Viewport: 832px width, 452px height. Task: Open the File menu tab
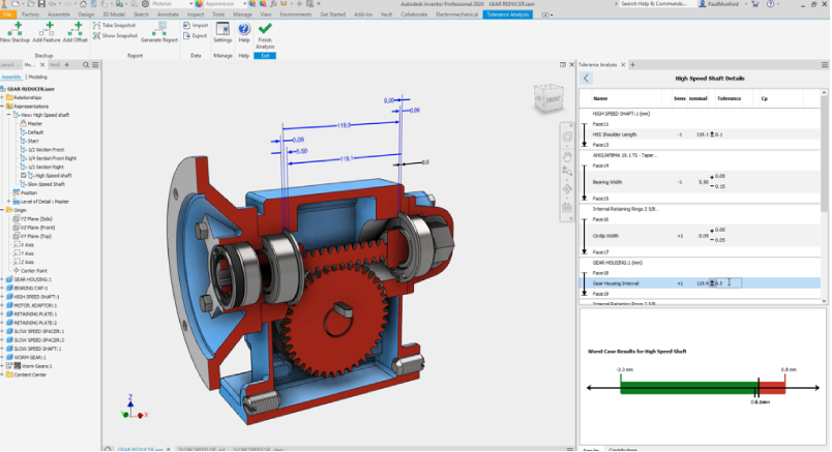point(8,14)
